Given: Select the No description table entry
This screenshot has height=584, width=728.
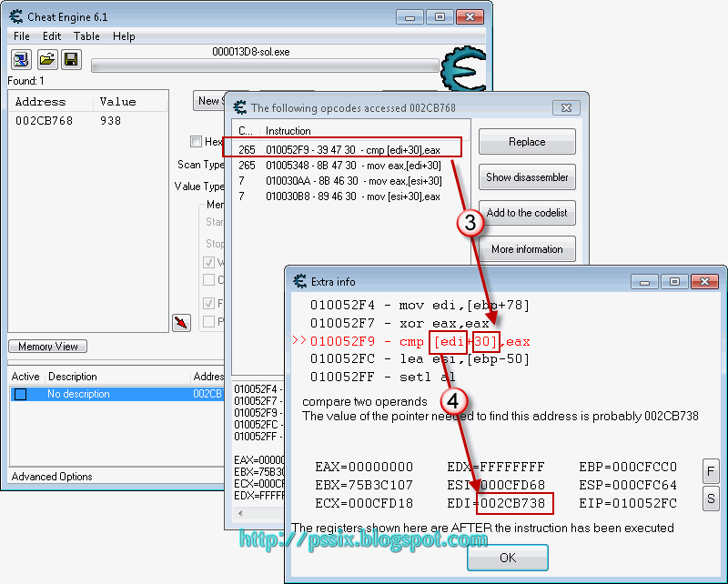Looking at the screenshot, I should pos(117,394).
